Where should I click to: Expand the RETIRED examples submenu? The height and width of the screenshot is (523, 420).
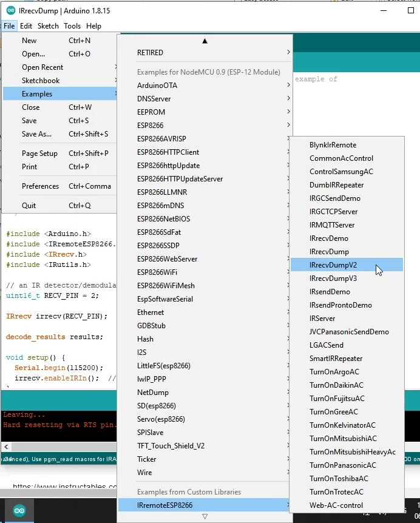pos(205,52)
